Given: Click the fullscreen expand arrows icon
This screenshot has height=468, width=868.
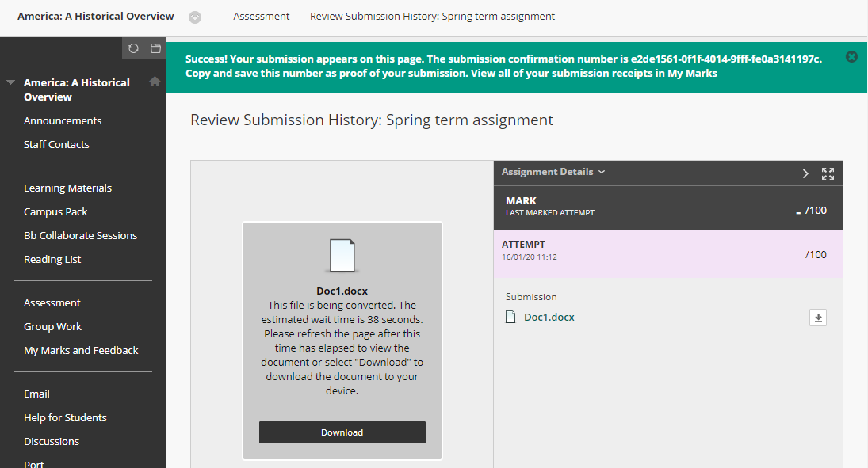Looking at the screenshot, I should [828, 173].
